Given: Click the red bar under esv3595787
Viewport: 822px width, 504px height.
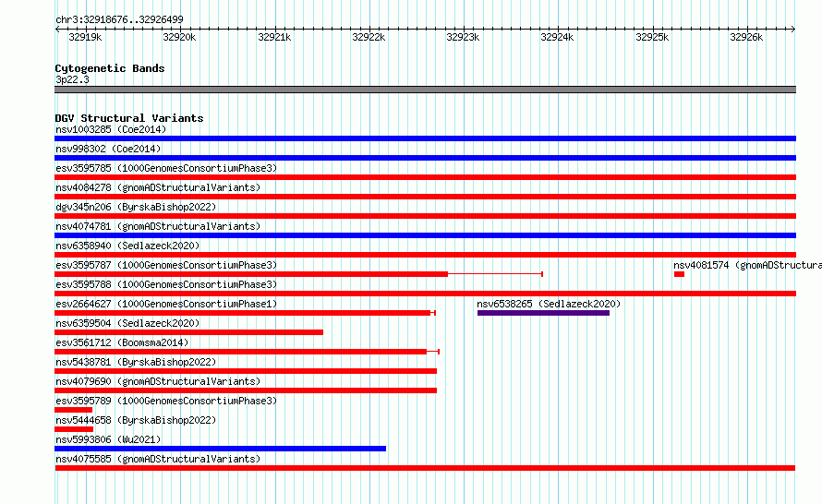Looking at the screenshot, I should tap(251, 274).
